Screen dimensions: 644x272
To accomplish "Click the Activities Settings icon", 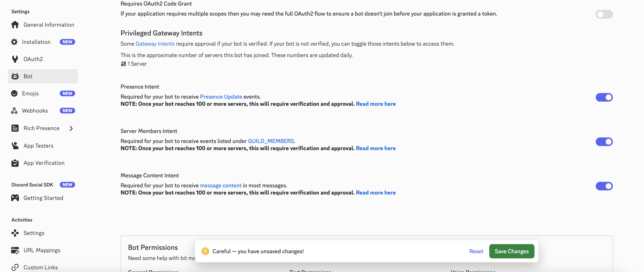I will 15,233.
